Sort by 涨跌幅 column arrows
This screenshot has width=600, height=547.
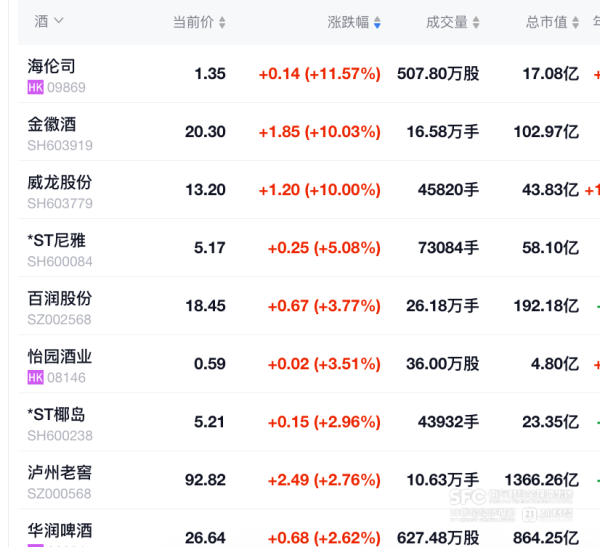click(x=377, y=22)
